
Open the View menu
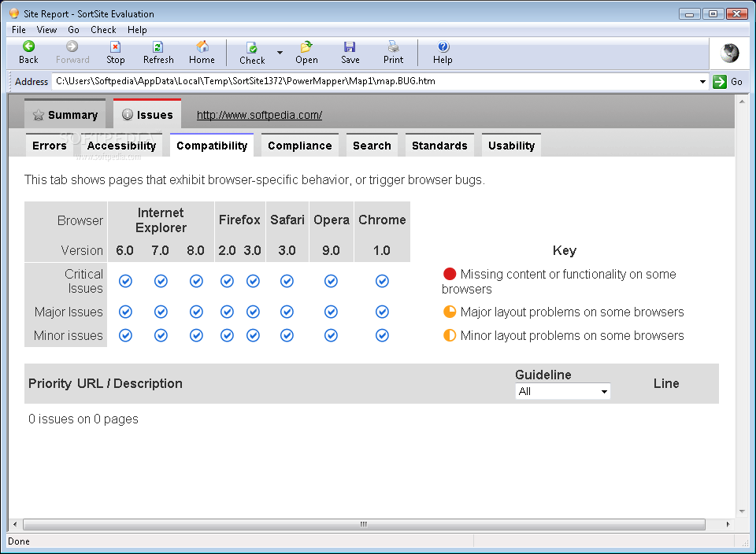pyautogui.click(x=46, y=30)
